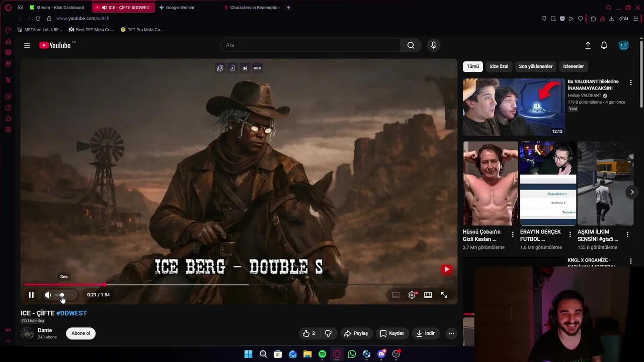Like the video

308,333
